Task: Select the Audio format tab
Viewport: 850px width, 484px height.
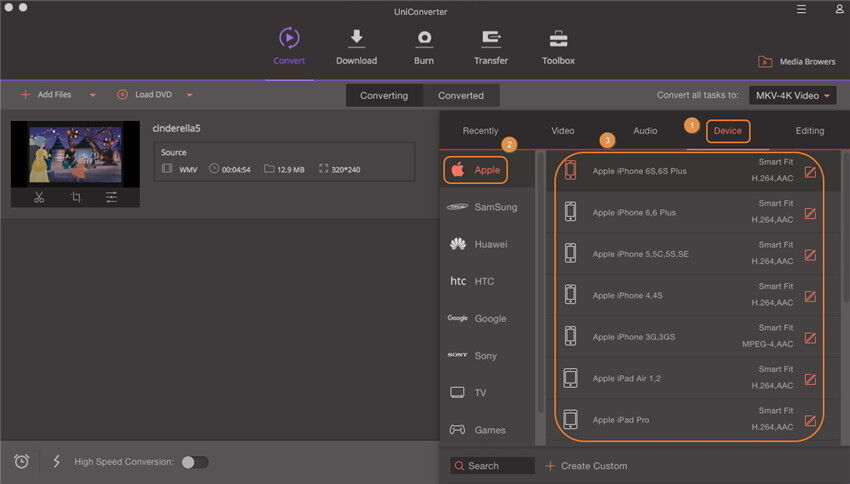Action: 645,131
